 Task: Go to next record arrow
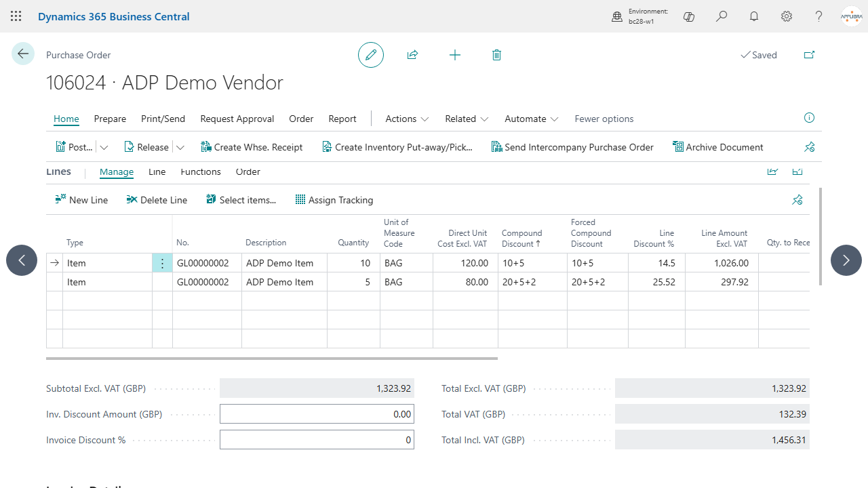tap(846, 260)
